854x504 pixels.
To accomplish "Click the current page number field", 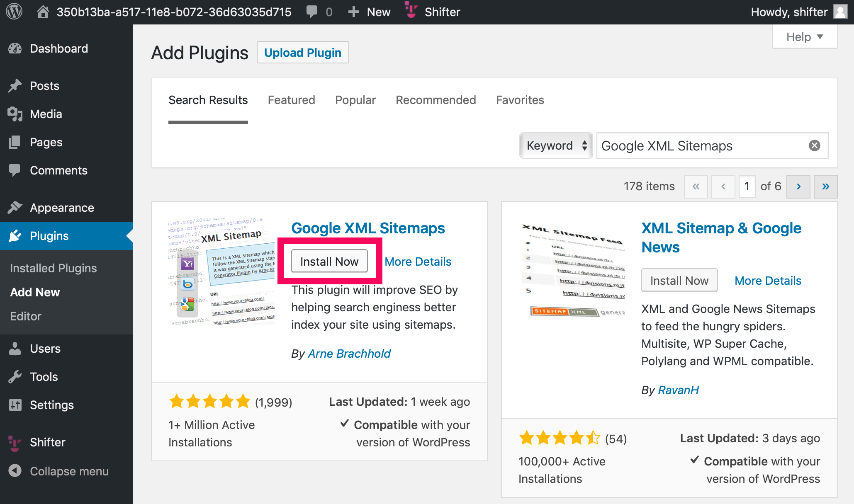I will 747,187.
